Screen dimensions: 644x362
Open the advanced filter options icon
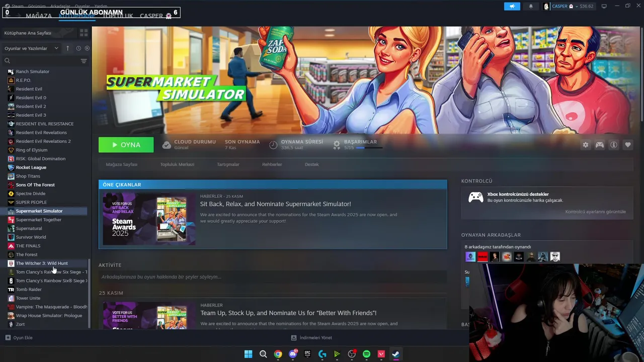coord(84,61)
